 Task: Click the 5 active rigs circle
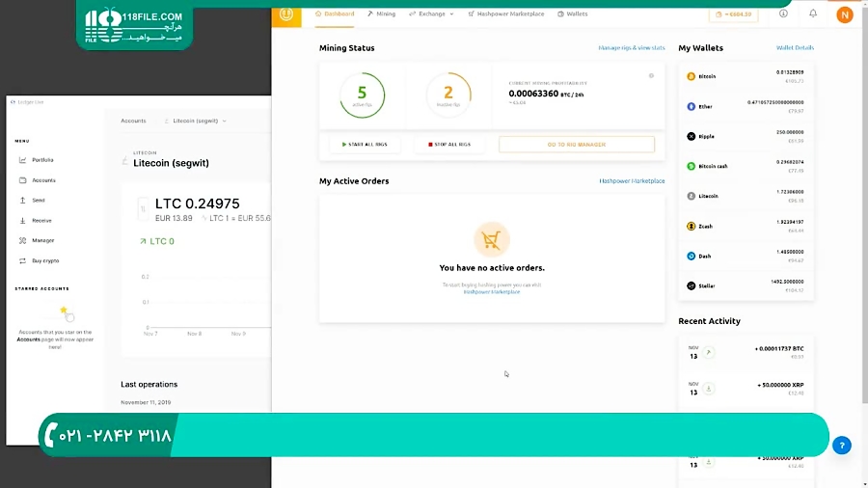pos(362,95)
